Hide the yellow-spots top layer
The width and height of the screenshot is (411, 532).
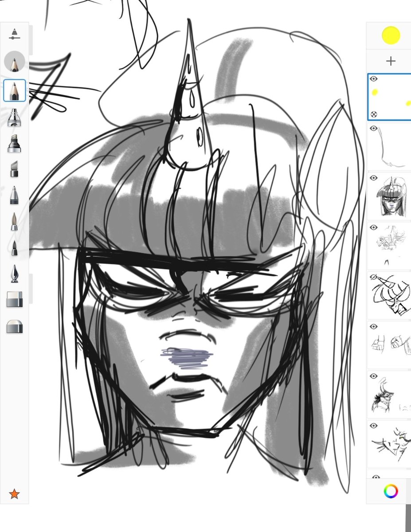pos(374,79)
